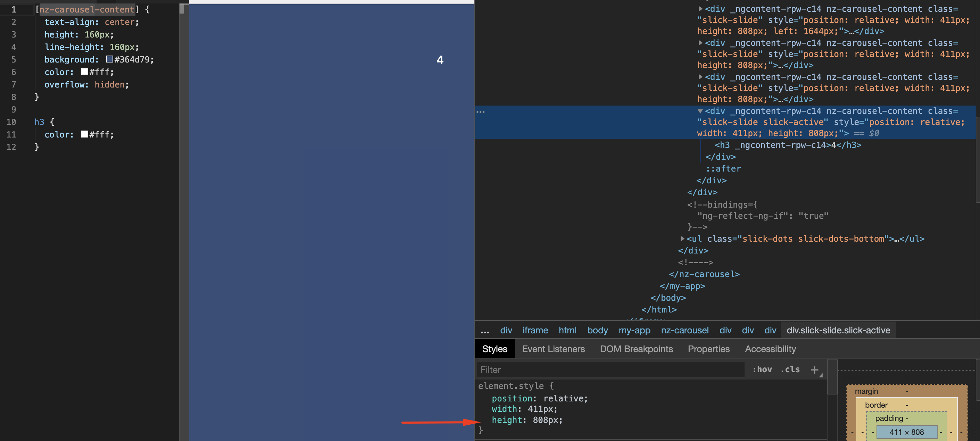Click the white swatch on h3 color line

point(84,134)
